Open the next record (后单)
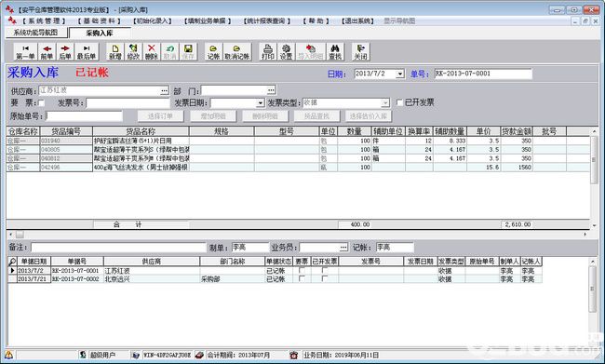 [65, 52]
